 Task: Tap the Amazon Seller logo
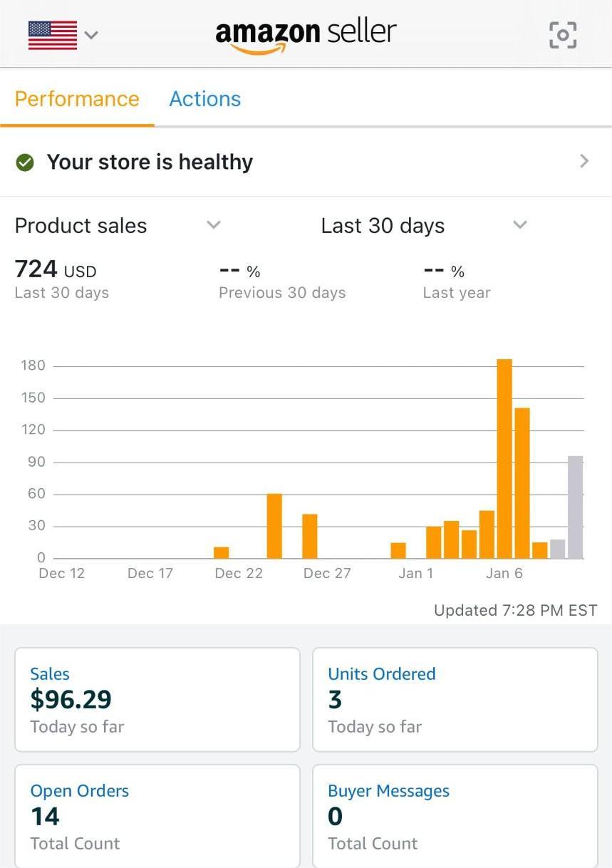point(306,35)
